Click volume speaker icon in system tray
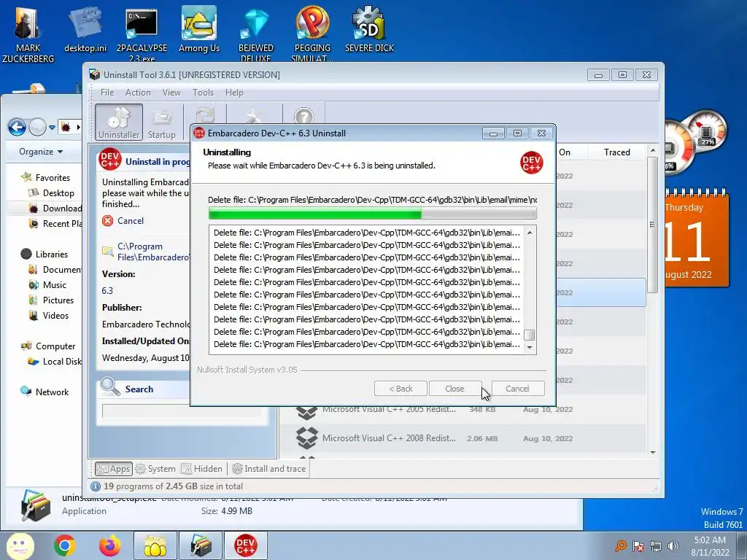The height and width of the screenshot is (560, 747). coord(673,546)
